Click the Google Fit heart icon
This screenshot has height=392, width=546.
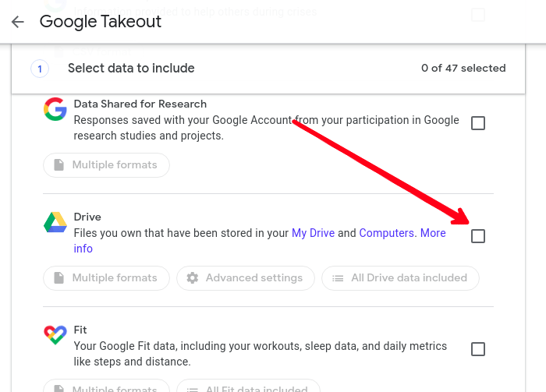click(55, 335)
